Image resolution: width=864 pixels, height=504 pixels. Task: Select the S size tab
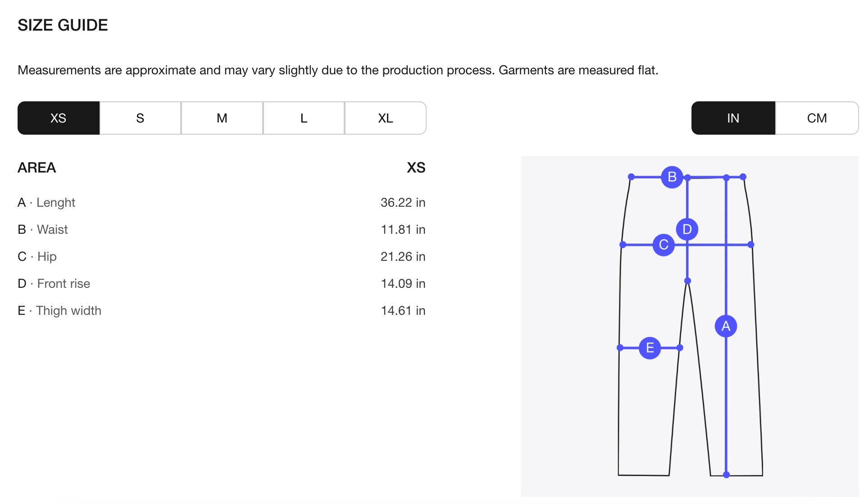(140, 118)
